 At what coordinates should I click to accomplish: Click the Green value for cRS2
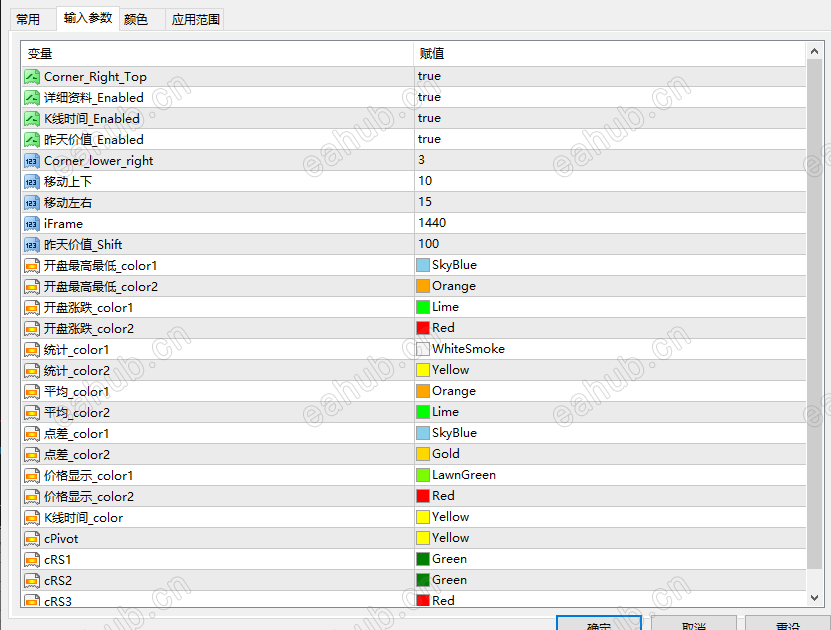(x=449, y=580)
